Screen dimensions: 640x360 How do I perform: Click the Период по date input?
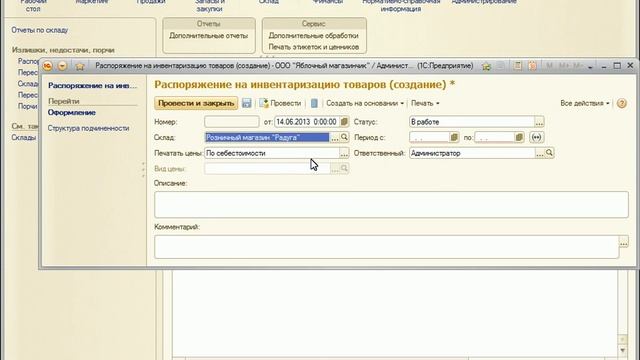(x=494, y=138)
